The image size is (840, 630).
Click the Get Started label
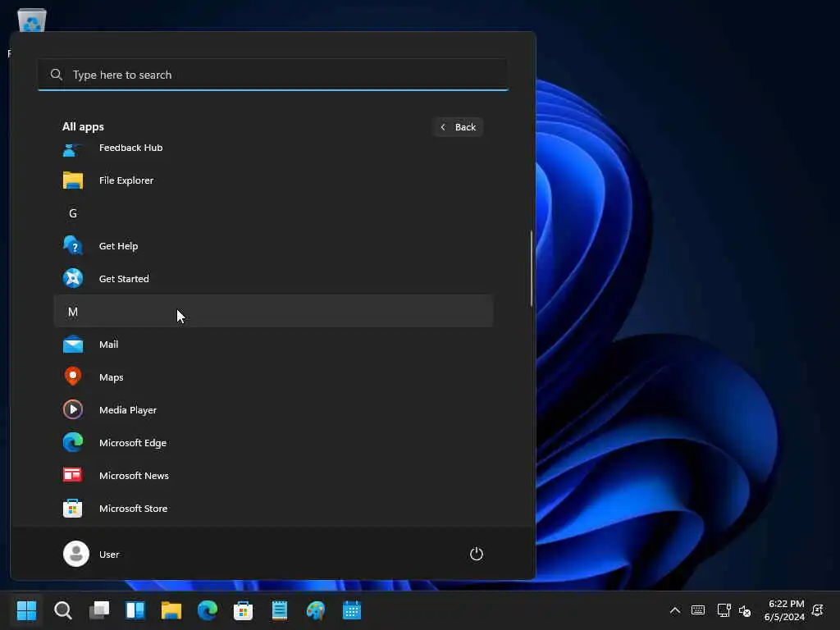[124, 279]
